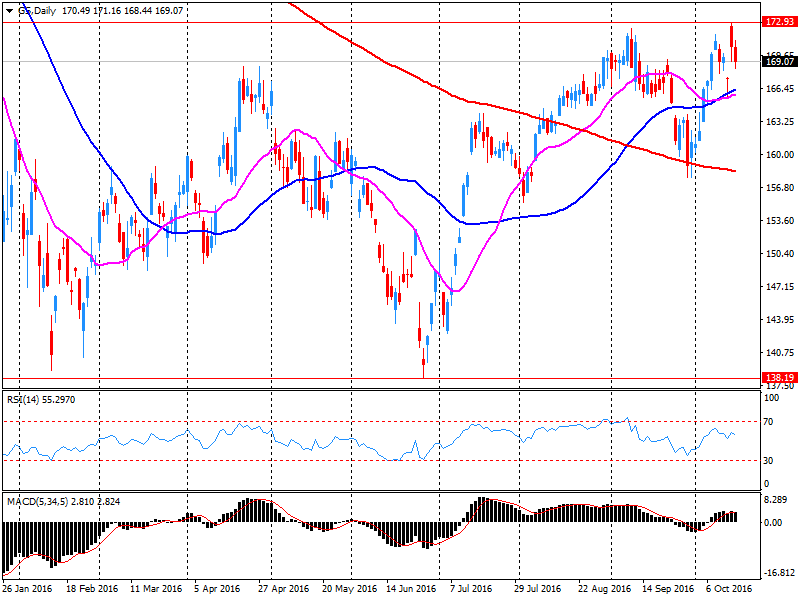Click the RSI level 70 label
Image resolution: width=800 pixels, height=600 pixels.
(768, 422)
